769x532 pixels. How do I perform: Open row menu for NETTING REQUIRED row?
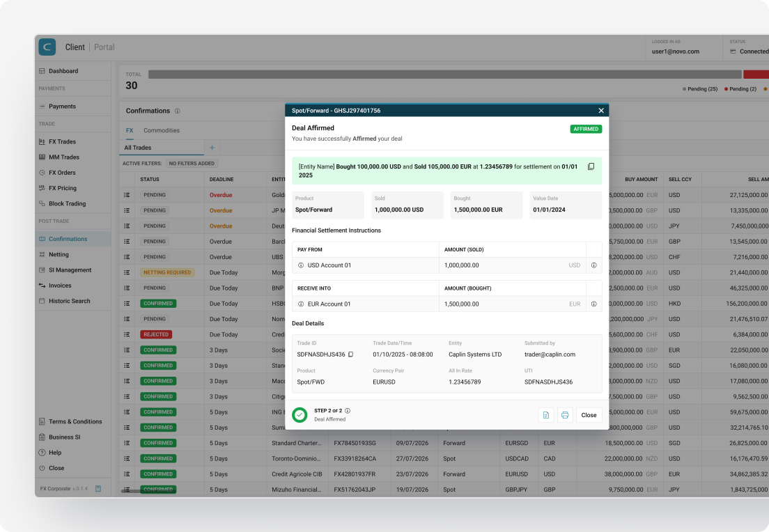tap(127, 273)
